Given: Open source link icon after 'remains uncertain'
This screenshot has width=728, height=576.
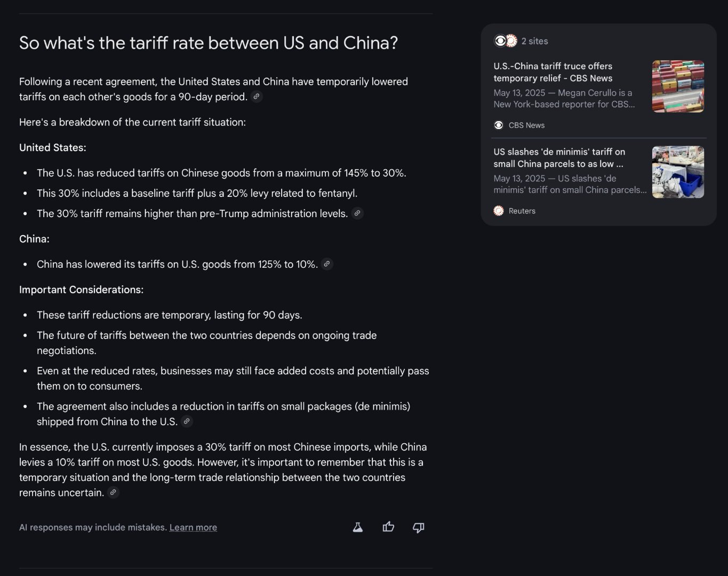Looking at the screenshot, I should point(113,492).
